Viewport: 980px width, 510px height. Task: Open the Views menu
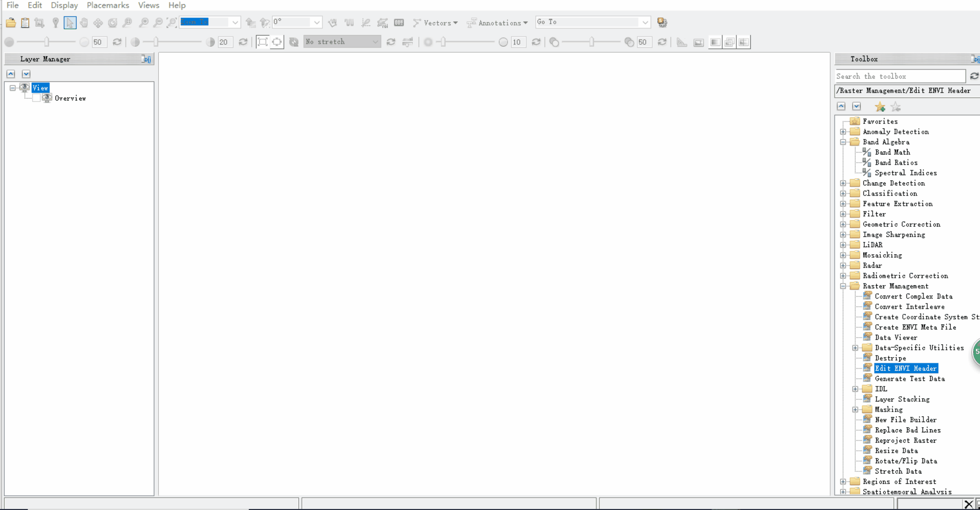tap(149, 5)
